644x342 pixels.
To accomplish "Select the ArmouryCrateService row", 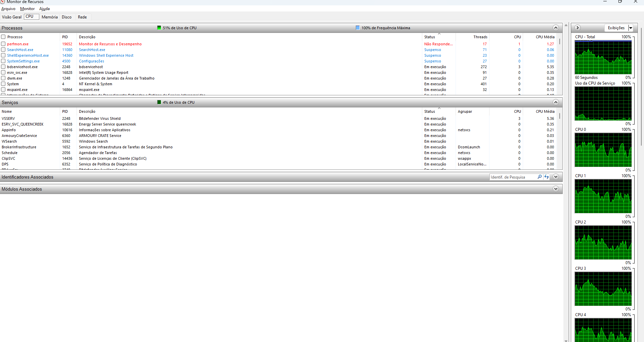I will click(278, 136).
